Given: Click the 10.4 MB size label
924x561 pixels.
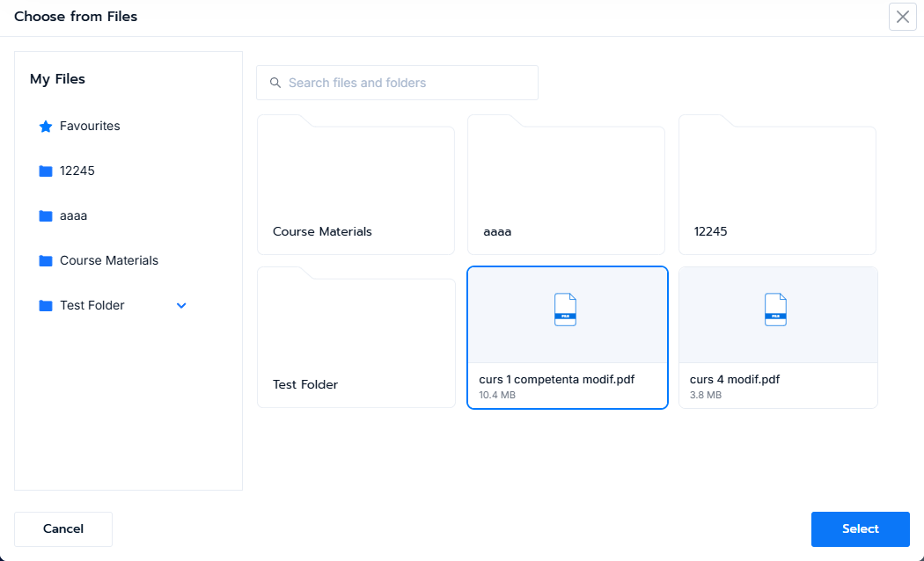Looking at the screenshot, I should coord(497,395).
